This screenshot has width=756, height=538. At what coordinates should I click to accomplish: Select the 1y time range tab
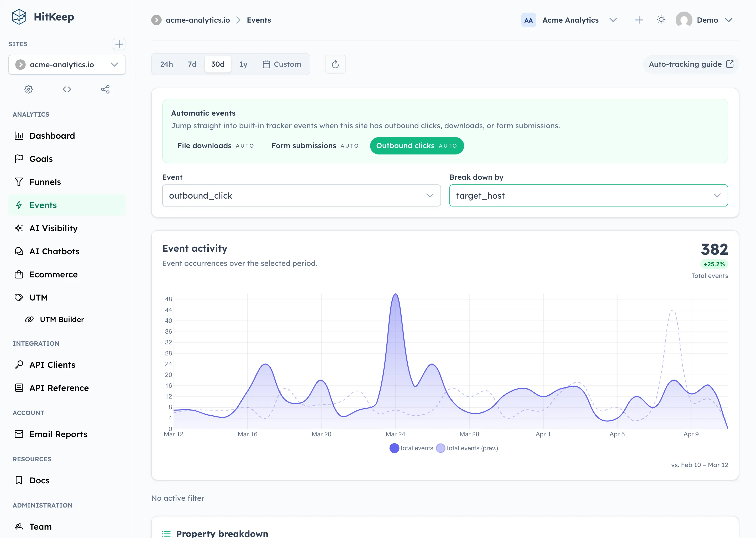(243, 64)
